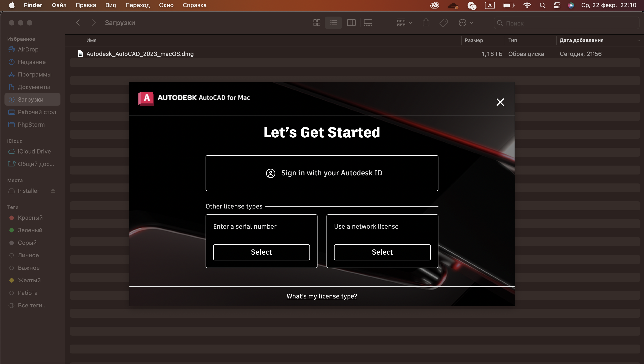Eject the Installer volume
644x364 pixels.
(53, 191)
